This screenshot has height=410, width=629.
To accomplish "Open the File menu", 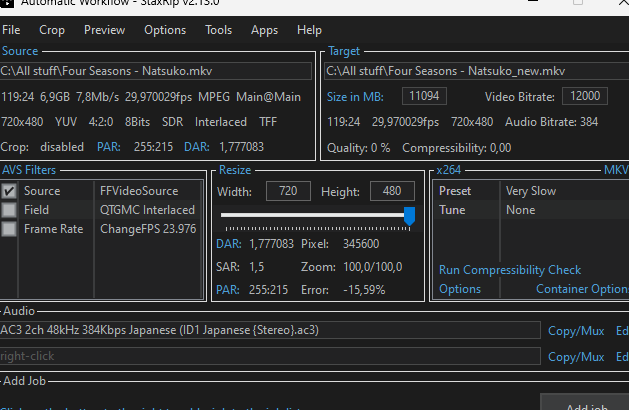I will coord(11,30).
